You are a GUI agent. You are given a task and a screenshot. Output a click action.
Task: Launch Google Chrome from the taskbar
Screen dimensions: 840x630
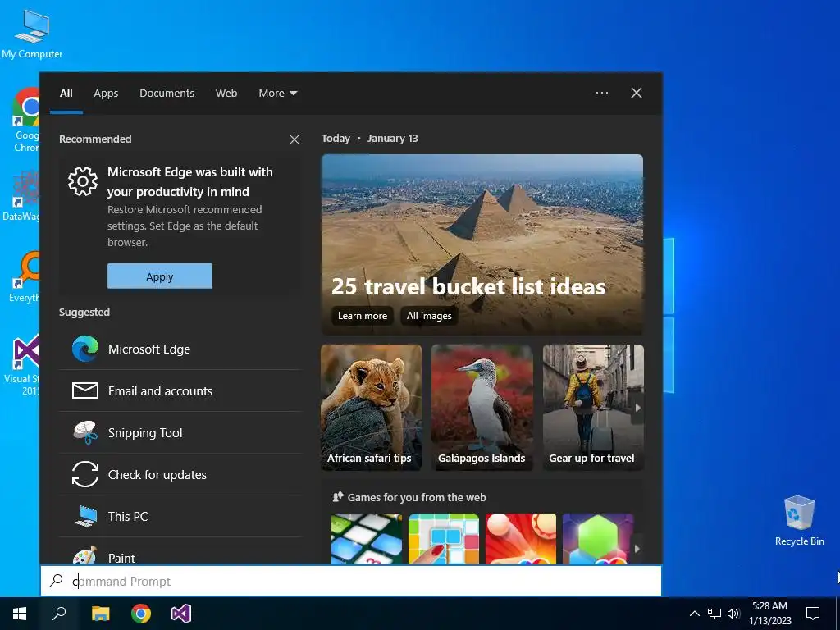point(141,614)
